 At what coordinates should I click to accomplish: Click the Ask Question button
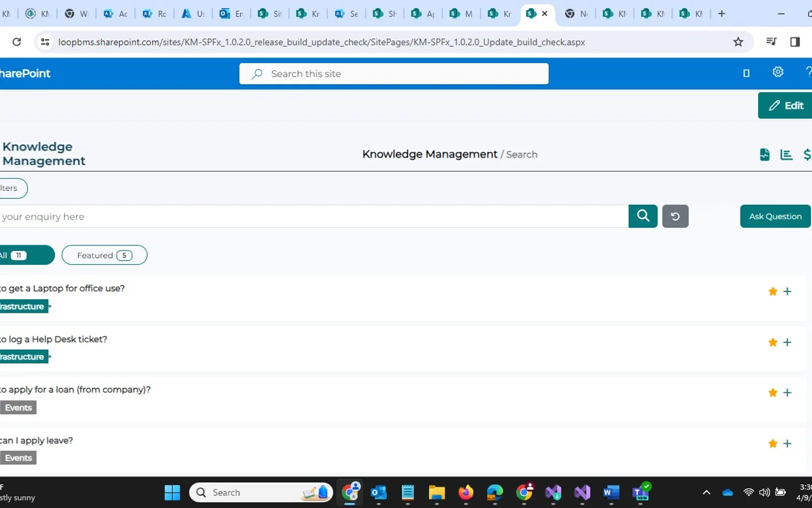775,216
